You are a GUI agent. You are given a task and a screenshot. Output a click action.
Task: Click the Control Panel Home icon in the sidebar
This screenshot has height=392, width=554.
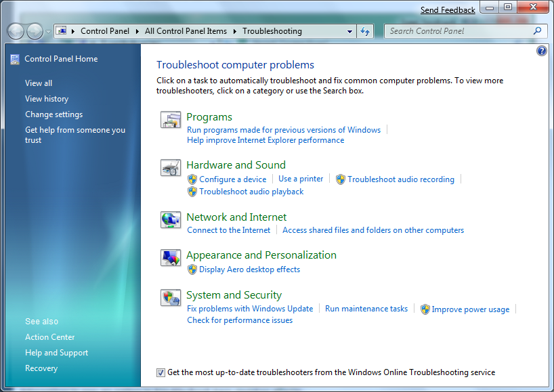[x=15, y=60]
